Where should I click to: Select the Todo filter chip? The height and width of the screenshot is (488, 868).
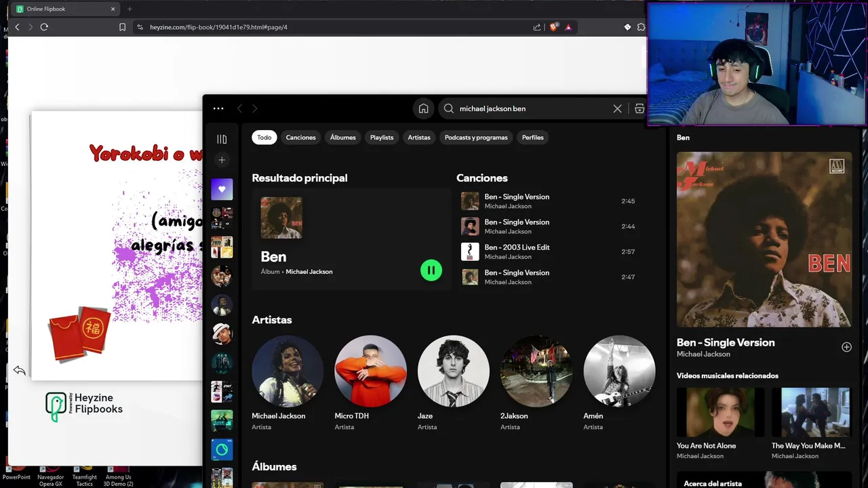[264, 138]
